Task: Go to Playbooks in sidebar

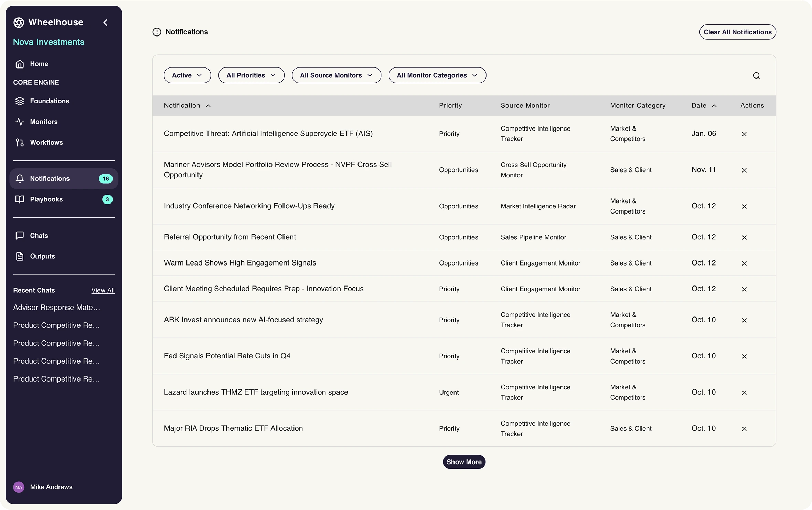Action: pyautogui.click(x=46, y=199)
